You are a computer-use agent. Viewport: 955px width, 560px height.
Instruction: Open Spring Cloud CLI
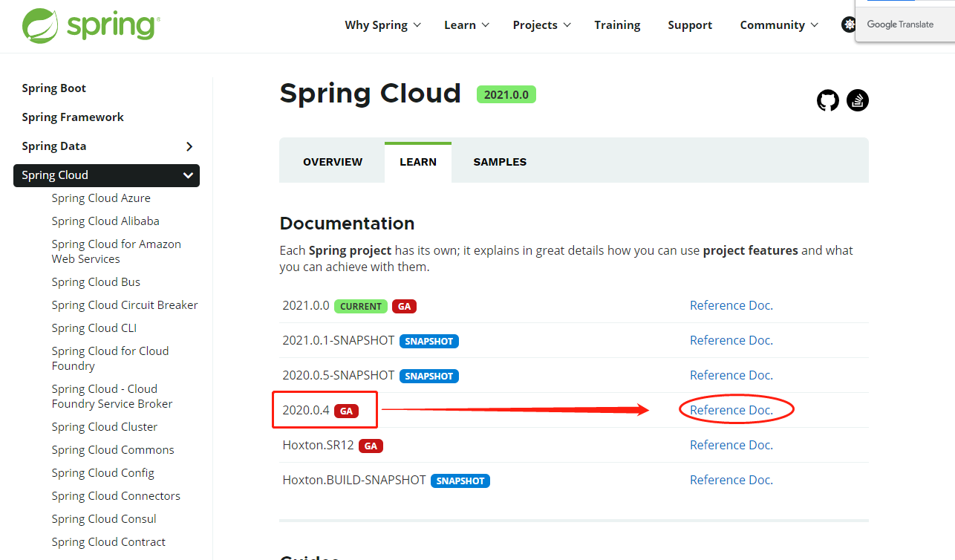[94, 328]
